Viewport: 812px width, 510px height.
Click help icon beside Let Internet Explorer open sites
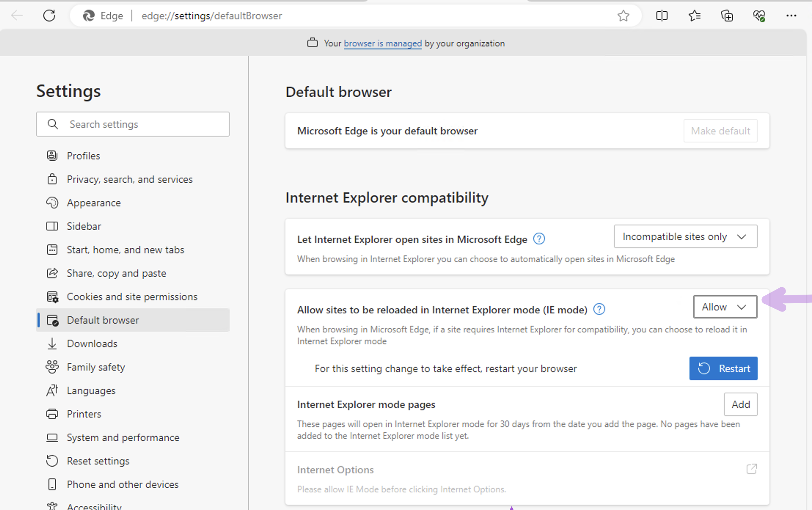tap(539, 239)
